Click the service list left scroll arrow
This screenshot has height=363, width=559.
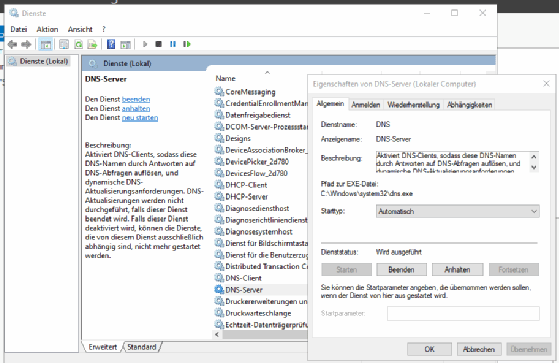[x=217, y=334]
